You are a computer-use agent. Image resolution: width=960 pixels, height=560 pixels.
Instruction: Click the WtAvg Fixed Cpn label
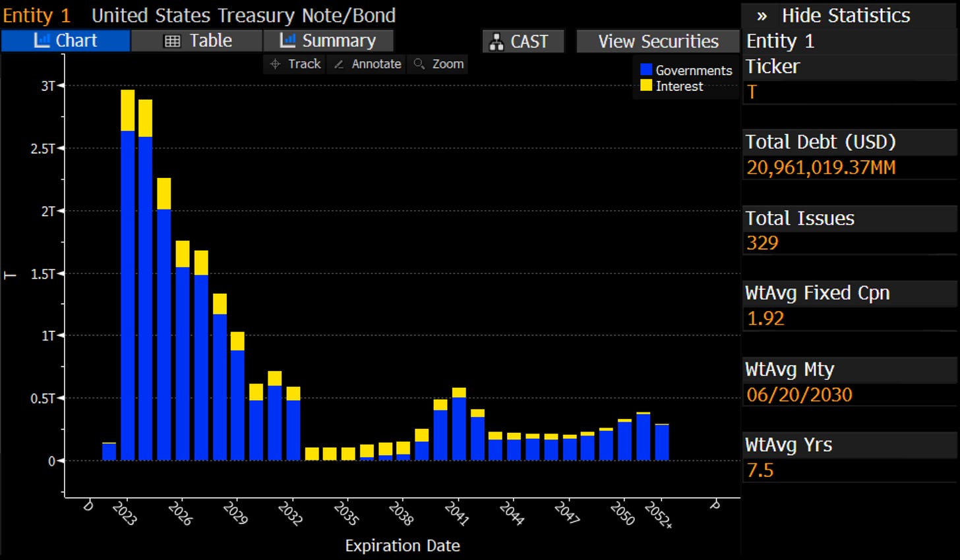pos(818,293)
